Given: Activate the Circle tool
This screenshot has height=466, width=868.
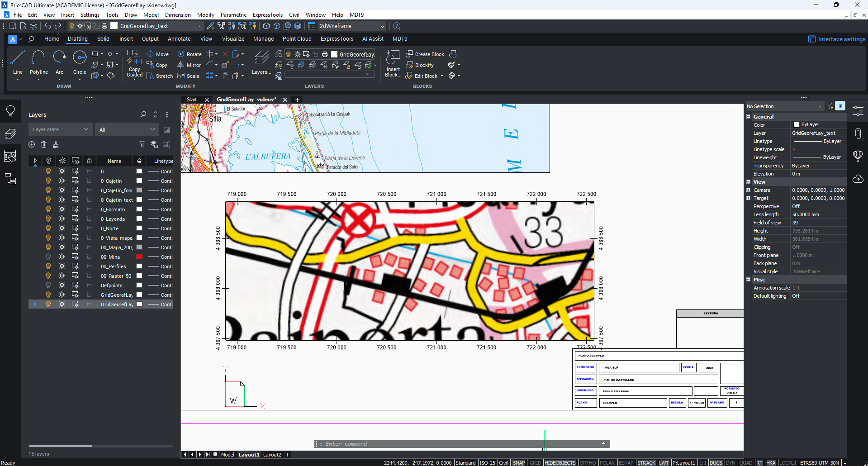Looking at the screenshot, I should coord(80,61).
